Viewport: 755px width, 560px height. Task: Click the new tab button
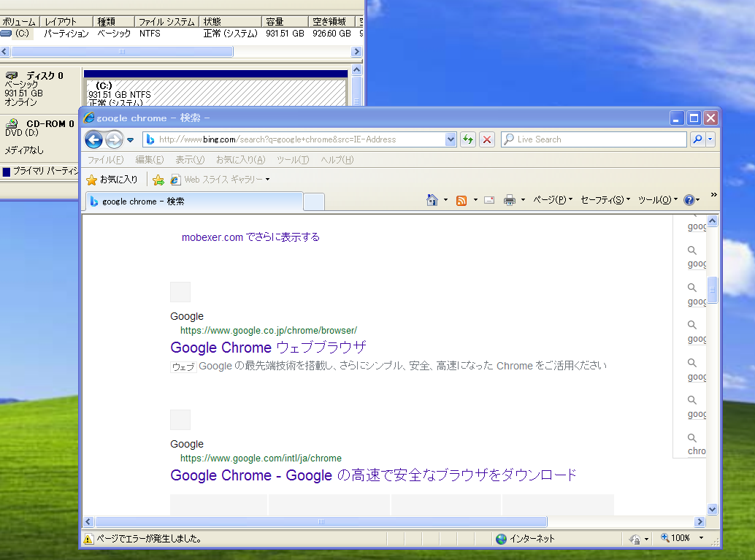[x=314, y=202]
